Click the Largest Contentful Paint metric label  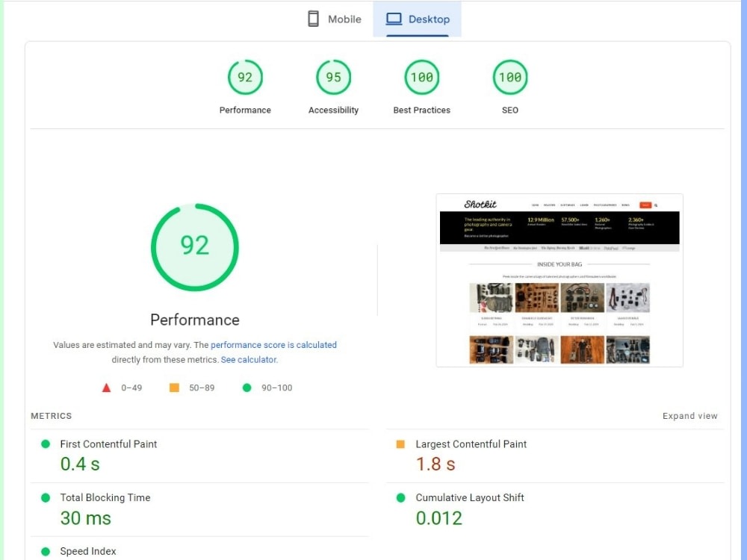(471, 444)
